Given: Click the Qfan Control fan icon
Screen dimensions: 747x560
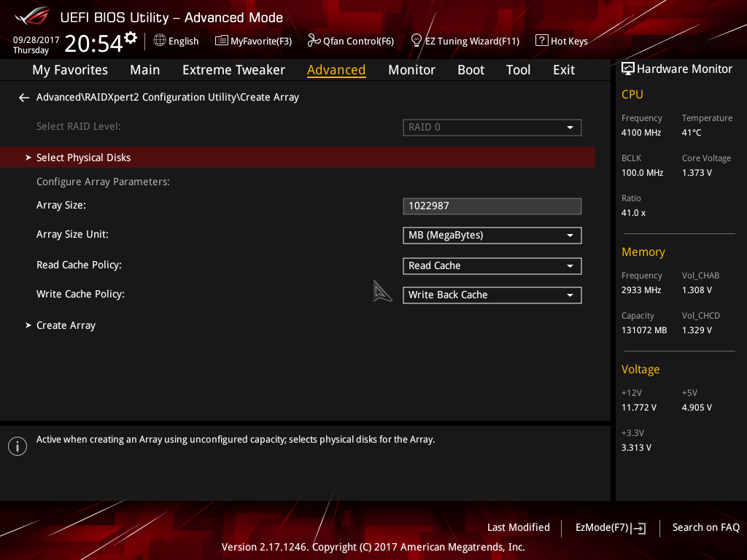Looking at the screenshot, I should pyautogui.click(x=314, y=41).
